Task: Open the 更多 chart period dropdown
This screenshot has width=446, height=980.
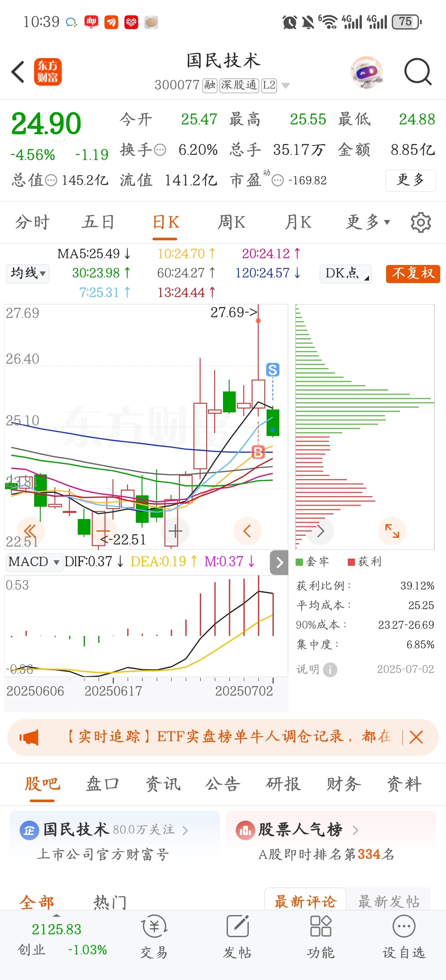Action: (368, 222)
